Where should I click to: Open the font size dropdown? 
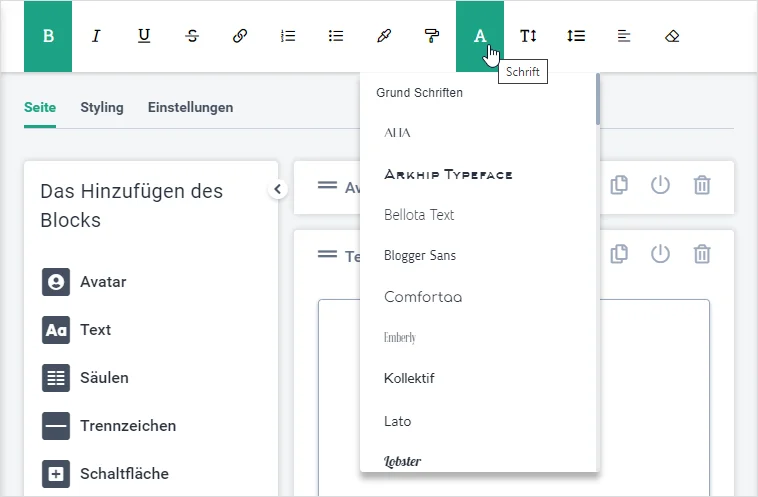528,36
